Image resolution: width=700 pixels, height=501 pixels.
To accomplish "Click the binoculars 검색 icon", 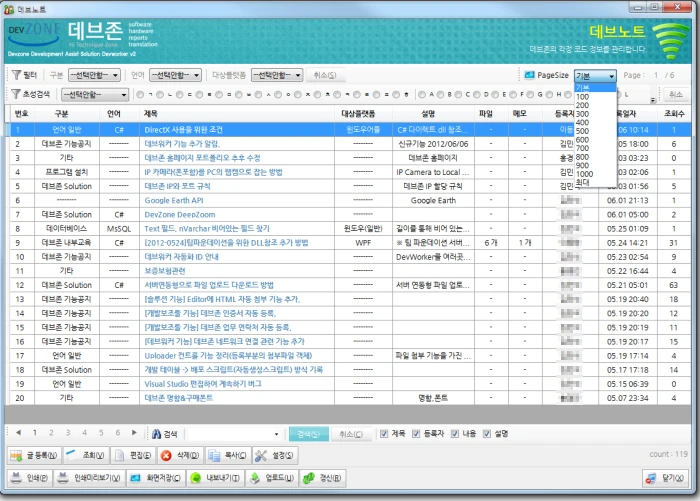I will (156, 434).
